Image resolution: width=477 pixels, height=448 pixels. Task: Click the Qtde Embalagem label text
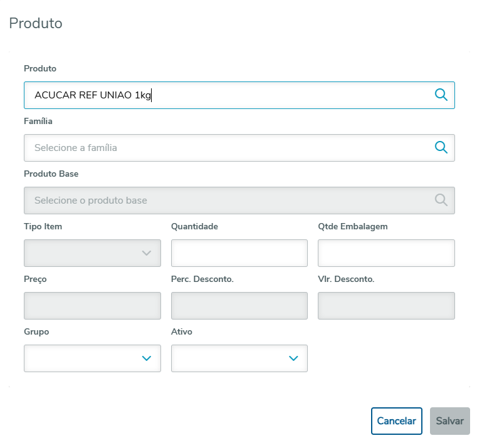[x=353, y=226]
